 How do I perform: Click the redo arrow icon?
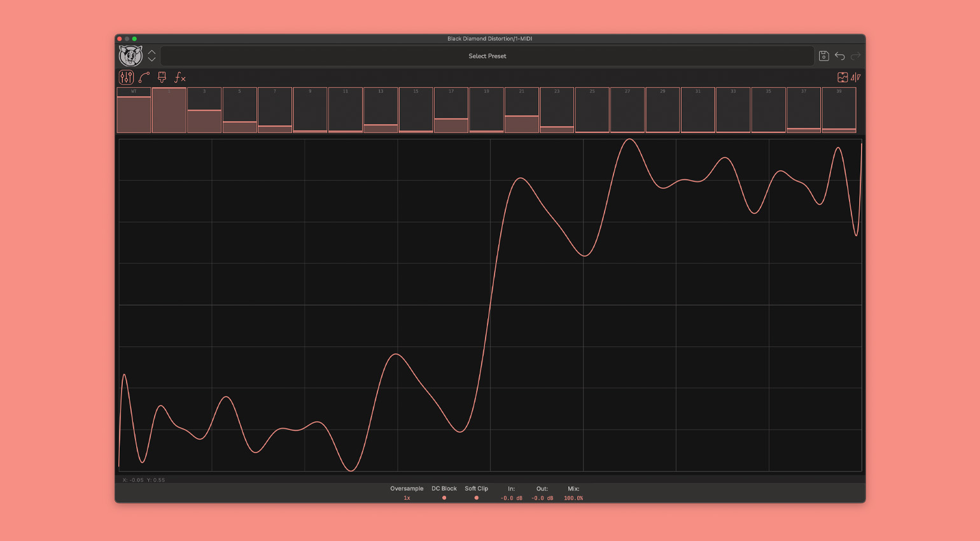[x=856, y=56]
